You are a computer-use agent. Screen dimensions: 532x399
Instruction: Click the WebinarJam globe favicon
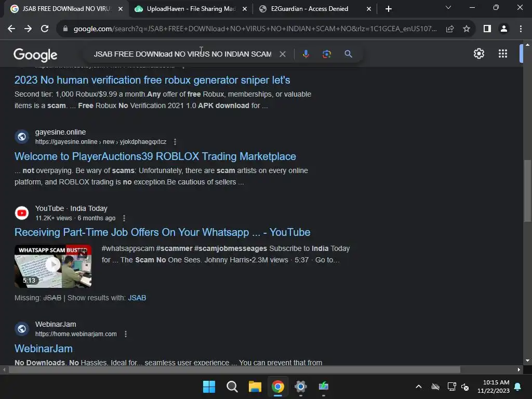click(x=22, y=329)
